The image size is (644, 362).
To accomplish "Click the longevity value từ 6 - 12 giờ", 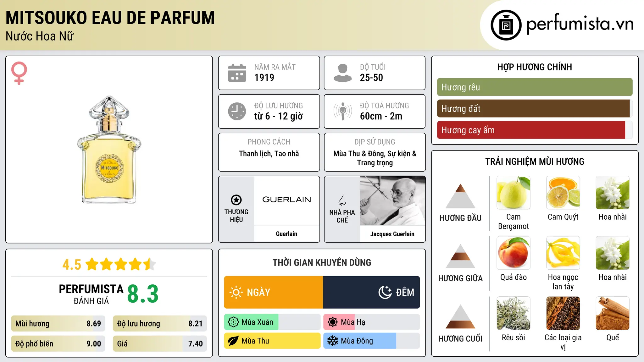I will point(279,116).
